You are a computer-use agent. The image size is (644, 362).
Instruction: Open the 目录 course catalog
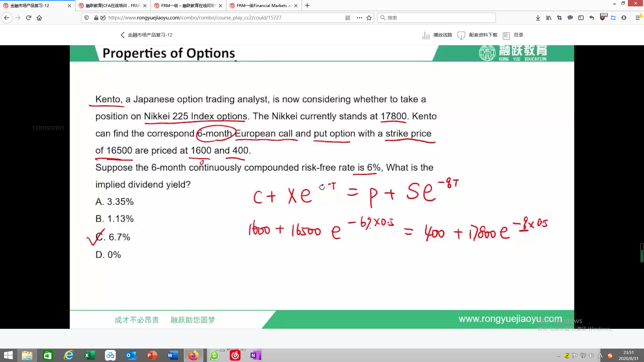click(518, 35)
